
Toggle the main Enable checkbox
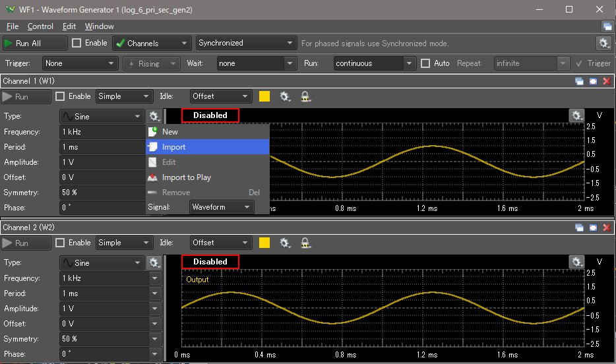click(x=77, y=44)
